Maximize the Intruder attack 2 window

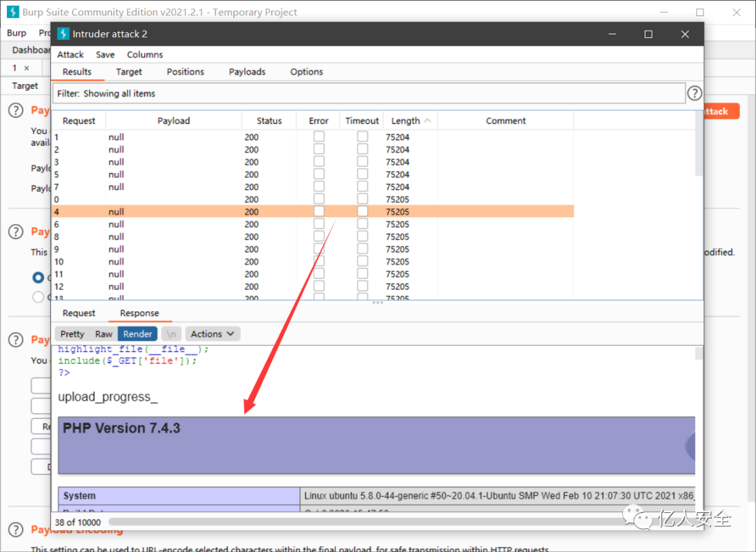pos(648,34)
